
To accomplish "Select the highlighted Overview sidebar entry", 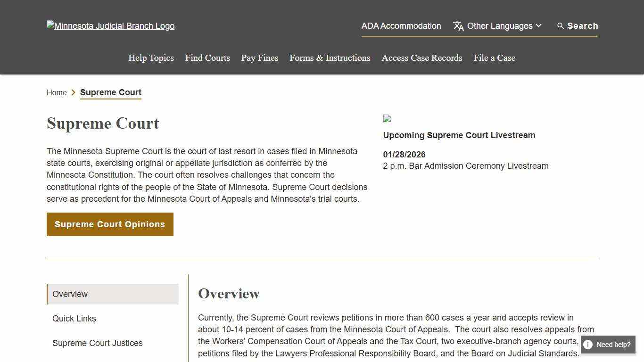I will [x=70, y=294].
